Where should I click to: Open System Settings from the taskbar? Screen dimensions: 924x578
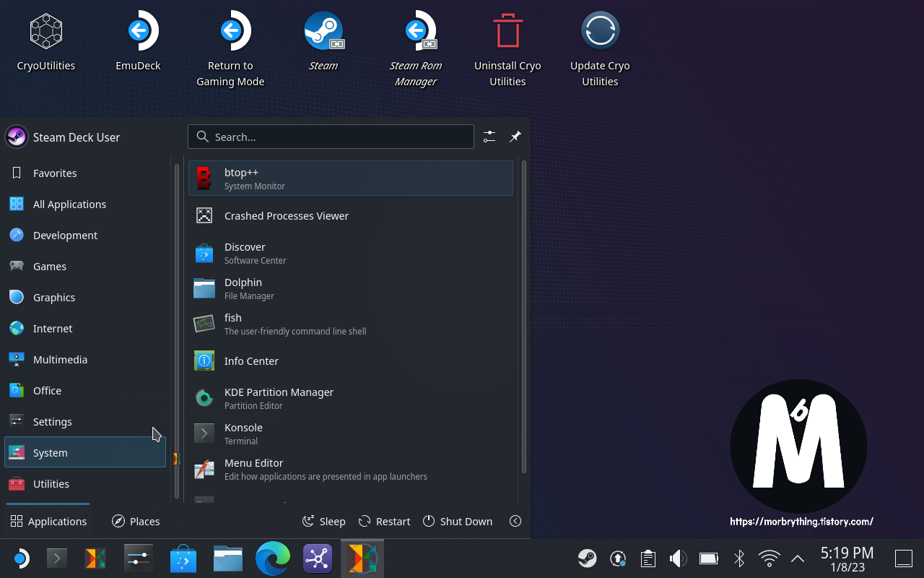(x=139, y=558)
